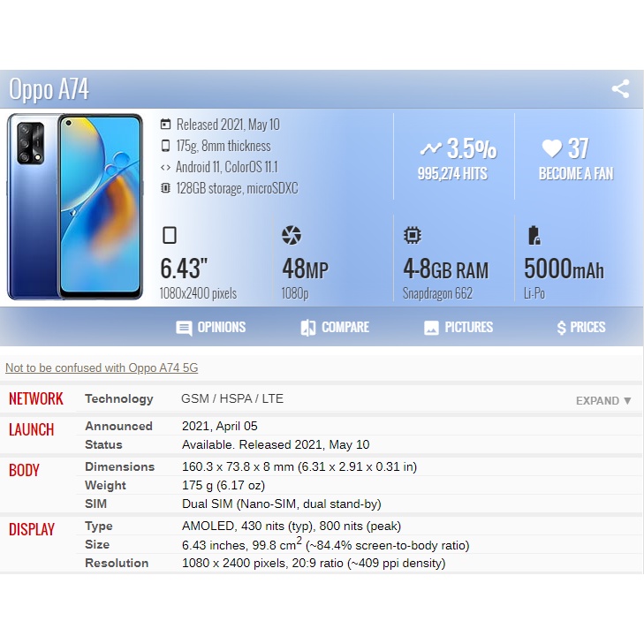Screen dimensions: 644x644
Task: Click the 995,274 hits counter
Action: pos(452,173)
